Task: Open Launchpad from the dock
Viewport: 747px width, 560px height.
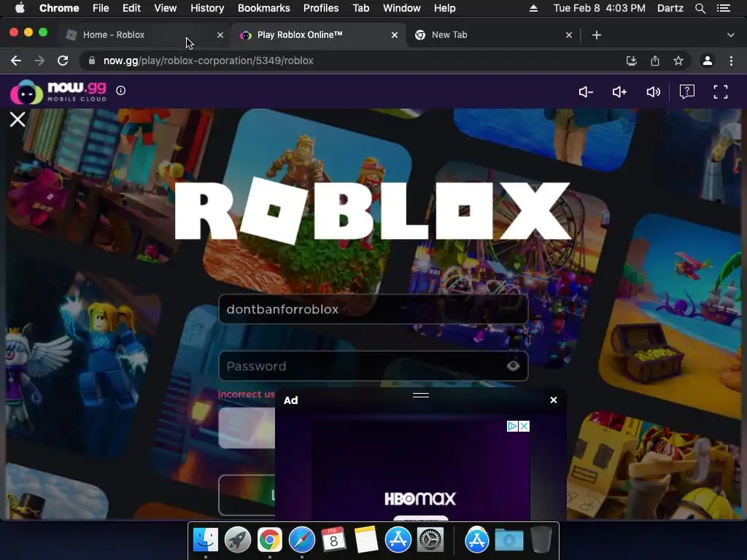Action: pos(238,540)
